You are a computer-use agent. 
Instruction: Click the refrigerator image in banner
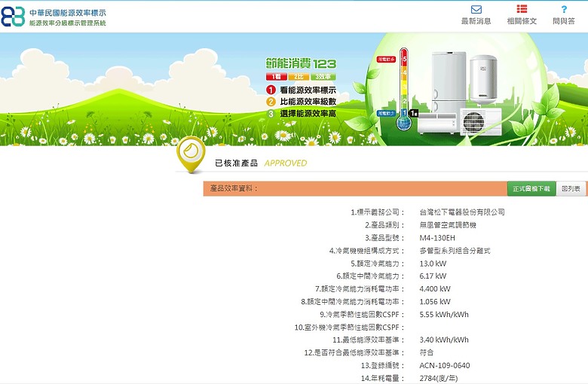point(449,81)
